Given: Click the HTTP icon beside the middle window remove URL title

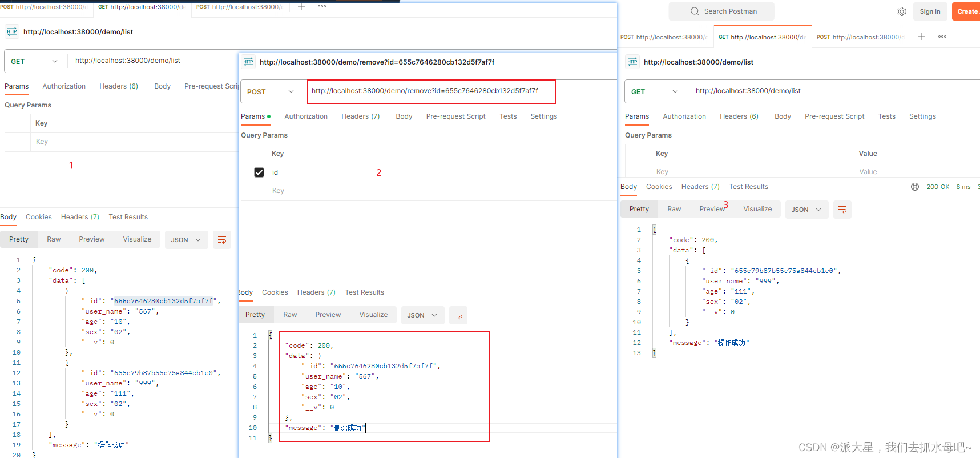Looking at the screenshot, I should [x=248, y=62].
